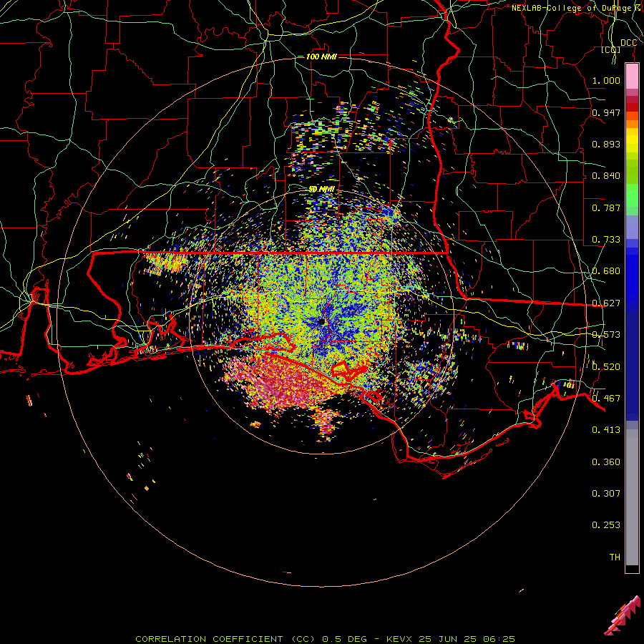Pick the pink swatch atop the color bar

click(632, 77)
